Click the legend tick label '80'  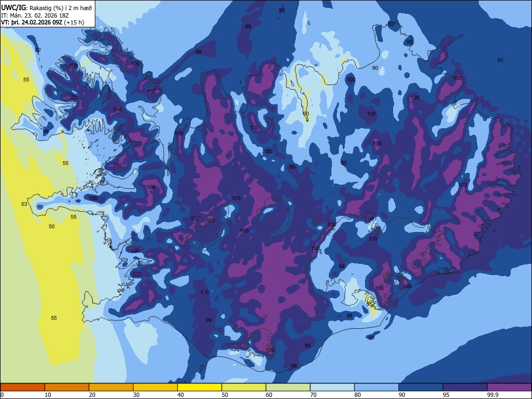click(x=358, y=395)
